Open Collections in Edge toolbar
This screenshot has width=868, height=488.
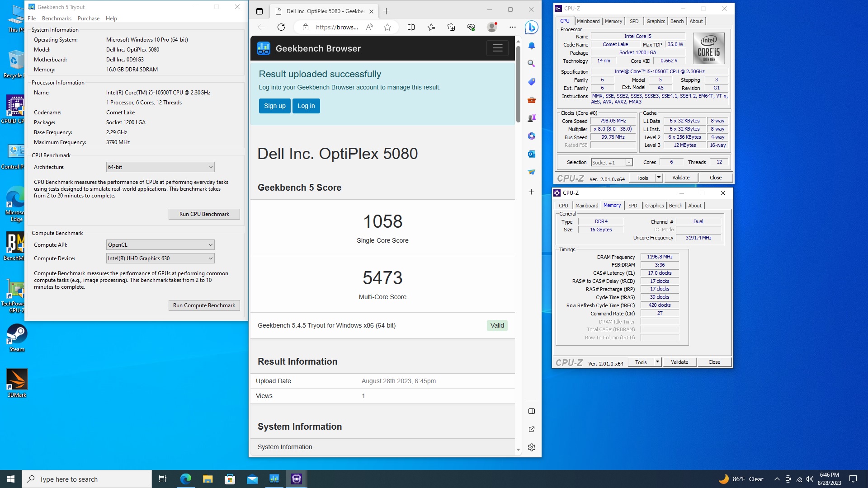(x=451, y=27)
